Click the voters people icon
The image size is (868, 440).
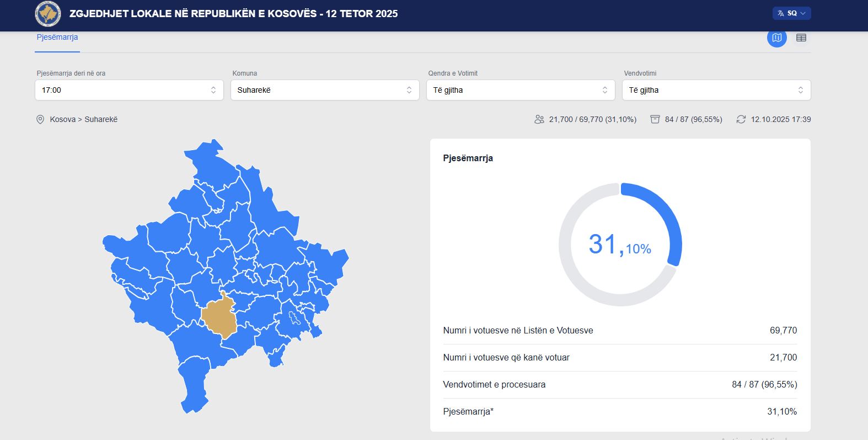coord(539,119)
